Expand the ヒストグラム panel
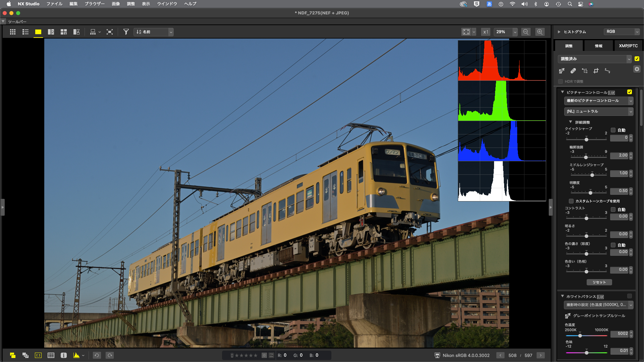644x362 pixels. click(559, 32)
